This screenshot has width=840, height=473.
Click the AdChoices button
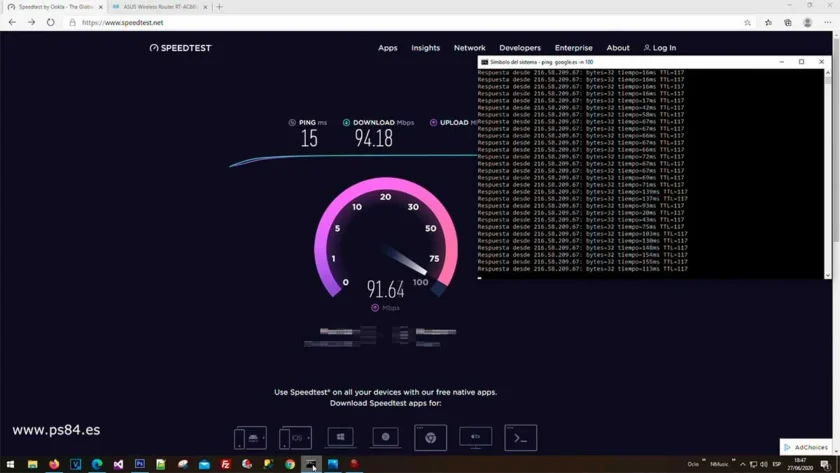(x=806, y=447)
